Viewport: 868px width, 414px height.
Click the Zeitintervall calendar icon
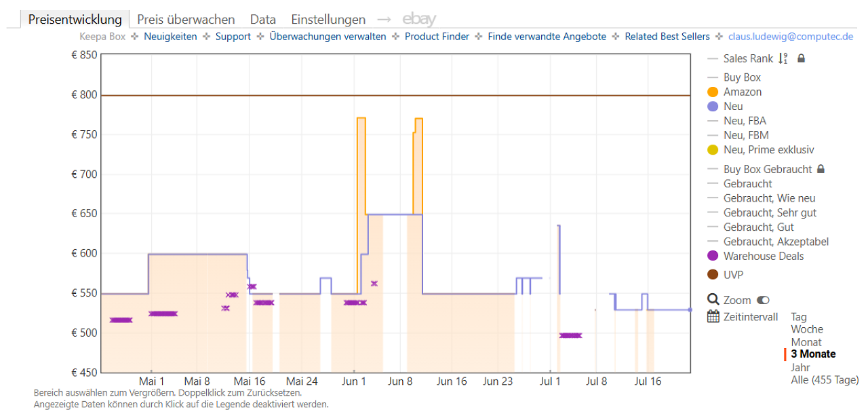coord(713,316)
